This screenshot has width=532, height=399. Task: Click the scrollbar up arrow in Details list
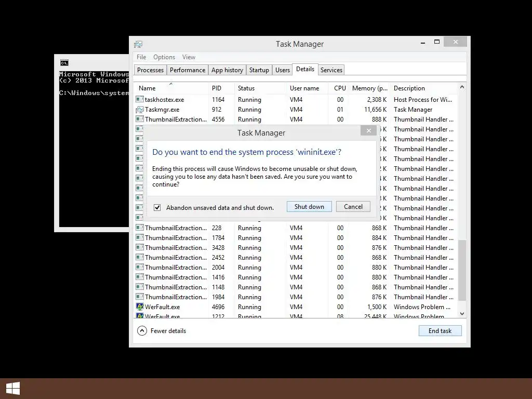pyautogui.click(x=462, y=87)
